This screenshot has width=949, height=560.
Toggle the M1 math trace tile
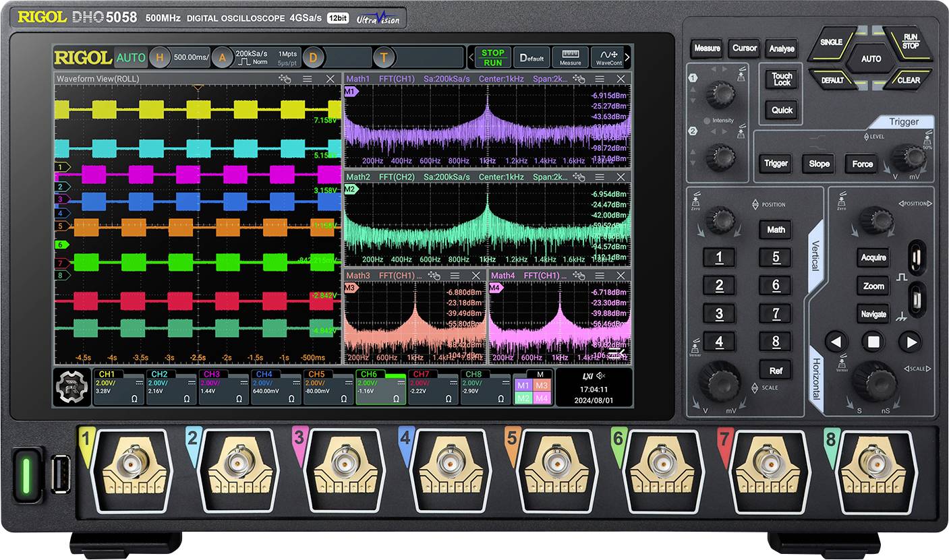coord(523,384)
